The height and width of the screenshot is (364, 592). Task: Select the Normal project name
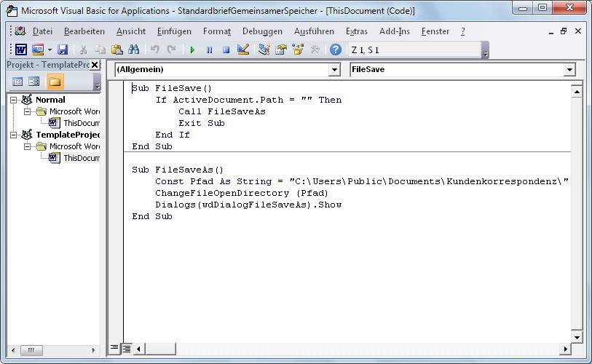point(50,100)
